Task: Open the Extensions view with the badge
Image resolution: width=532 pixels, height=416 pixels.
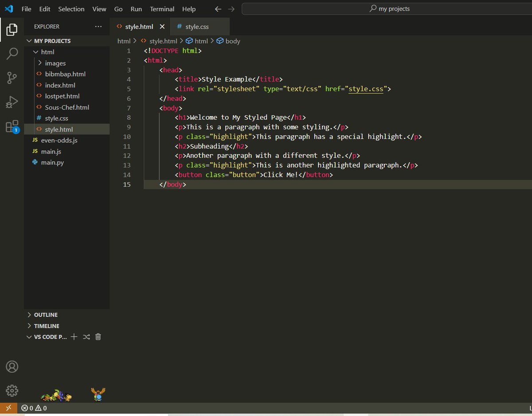Action: tap(12, 126)
